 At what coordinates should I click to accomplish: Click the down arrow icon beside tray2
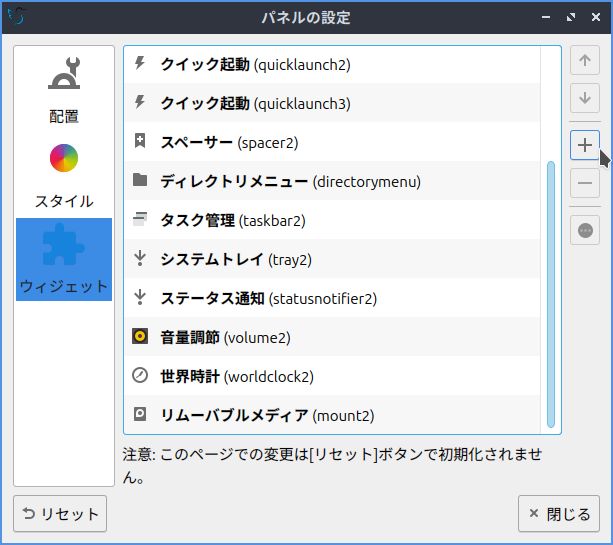(x=140, y=258)
